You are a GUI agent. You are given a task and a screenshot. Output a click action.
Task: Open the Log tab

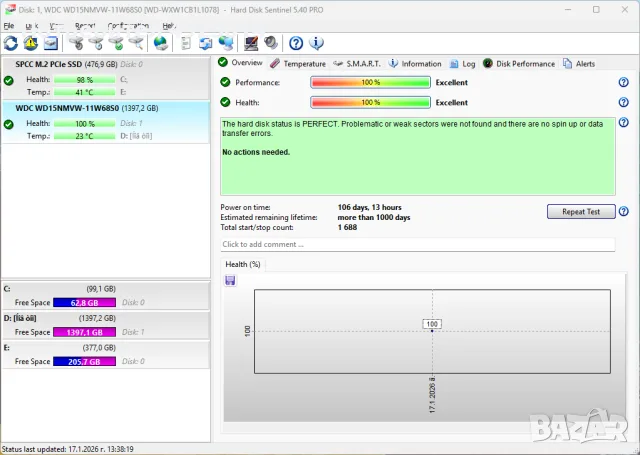pos(462,64)
